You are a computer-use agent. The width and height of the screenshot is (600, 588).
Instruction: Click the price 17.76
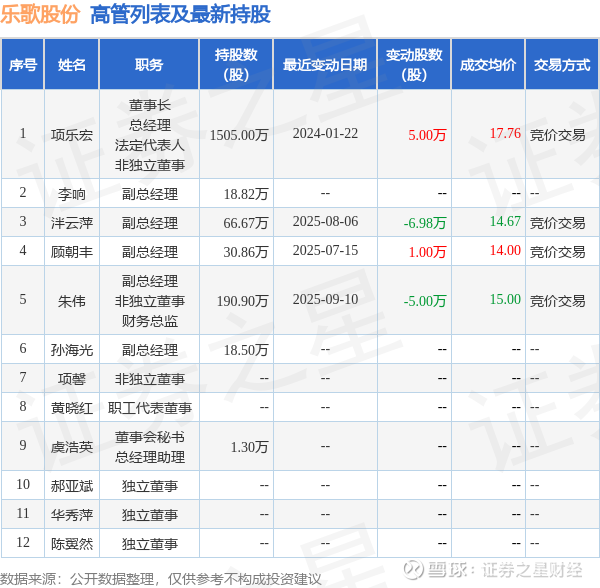(x=505, y=134)
